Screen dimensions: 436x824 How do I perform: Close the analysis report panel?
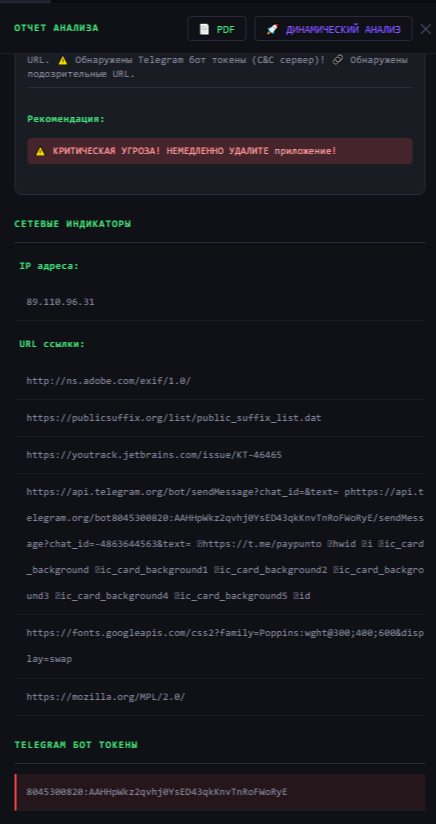click(x=425, y=29)
